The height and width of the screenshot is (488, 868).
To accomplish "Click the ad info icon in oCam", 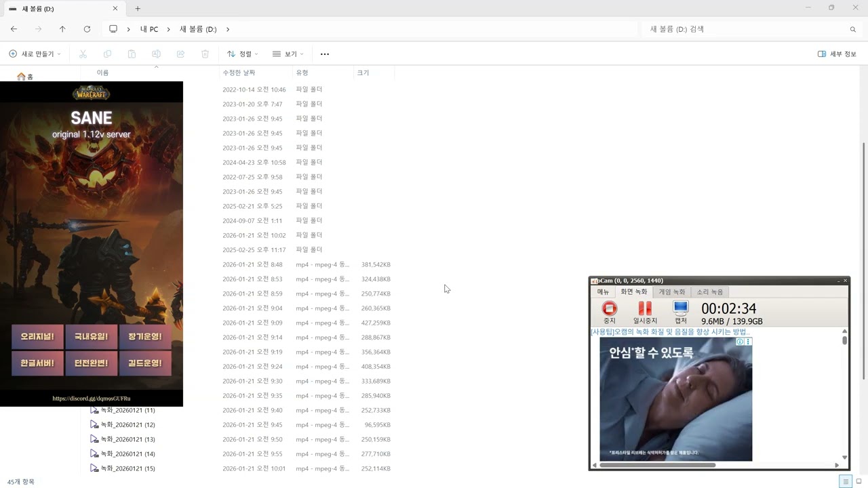I will 741,342.
